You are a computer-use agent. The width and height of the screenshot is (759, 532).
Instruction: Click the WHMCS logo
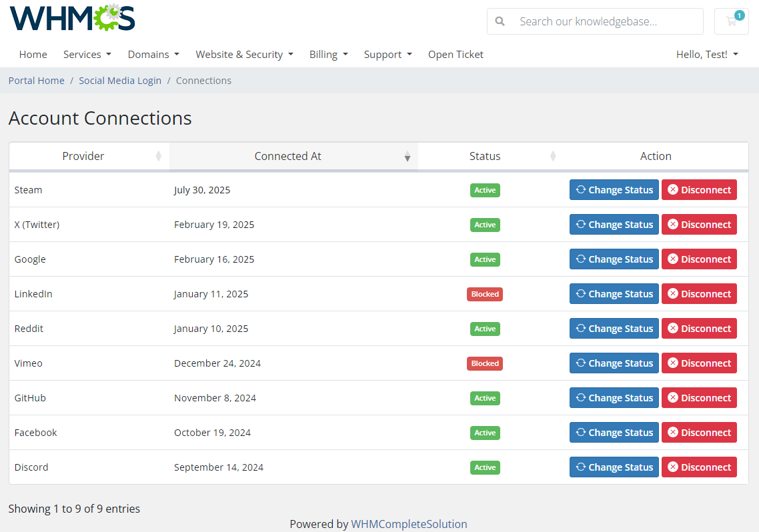pyautogui.click(x=72, y=19)
